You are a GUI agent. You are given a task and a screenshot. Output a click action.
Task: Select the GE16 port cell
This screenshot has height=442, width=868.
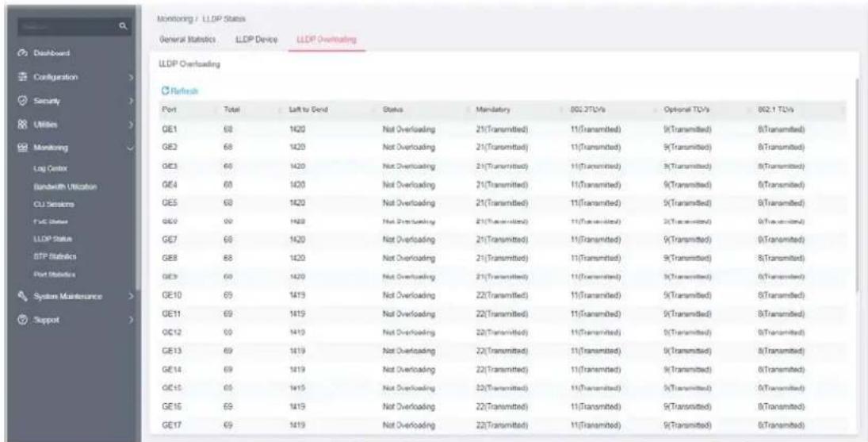[170, 408]
